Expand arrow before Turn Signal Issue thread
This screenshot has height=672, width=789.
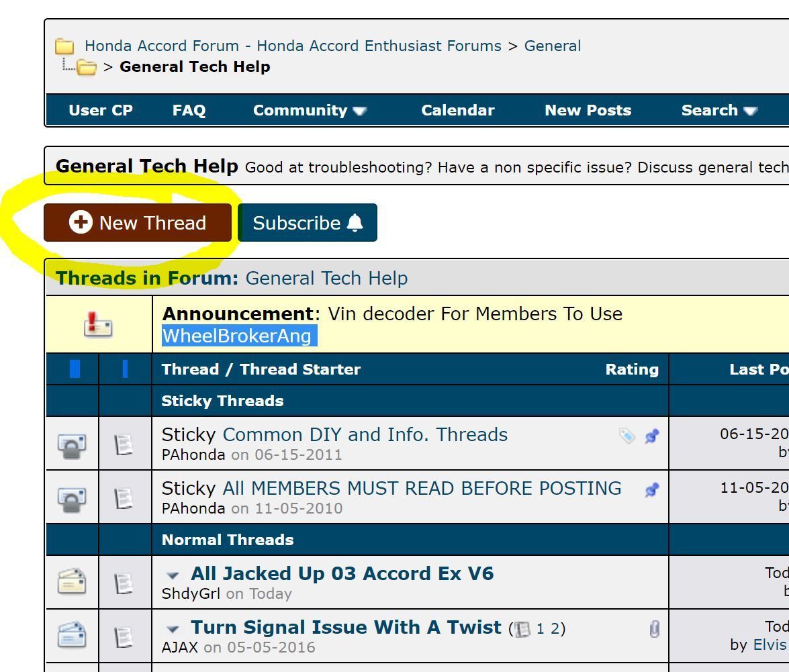point(173,629)
